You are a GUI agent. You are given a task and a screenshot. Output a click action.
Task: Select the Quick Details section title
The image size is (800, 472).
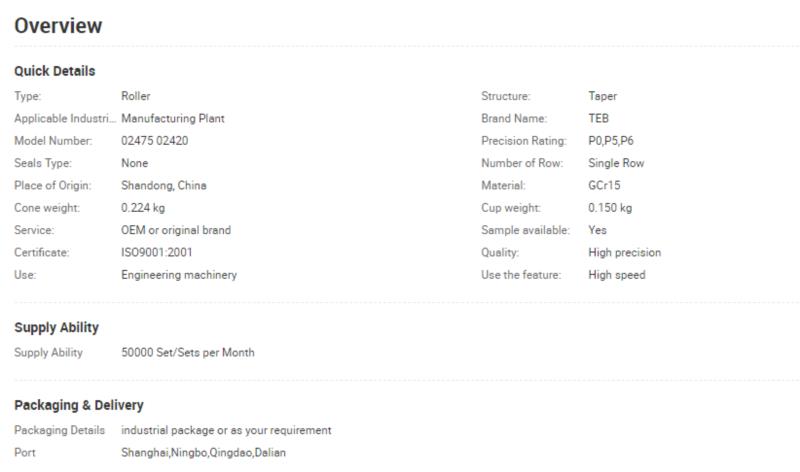[55, 71]
